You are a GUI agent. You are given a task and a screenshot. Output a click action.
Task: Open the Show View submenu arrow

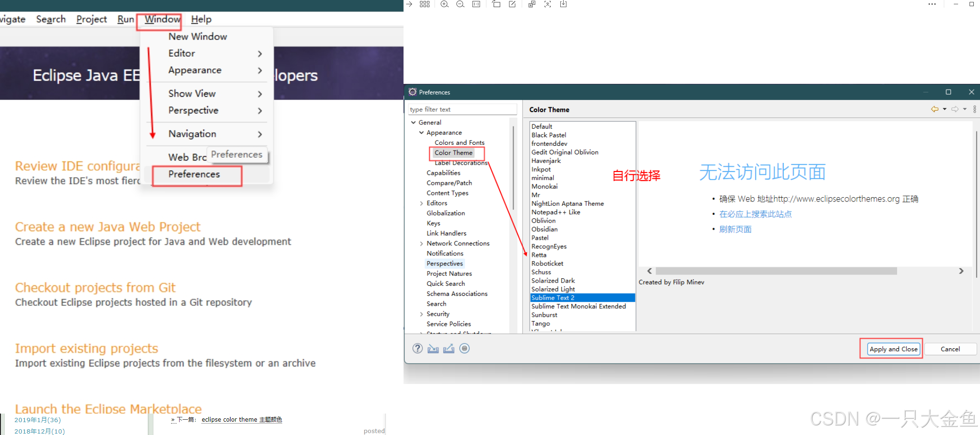(x=260, y=94)
